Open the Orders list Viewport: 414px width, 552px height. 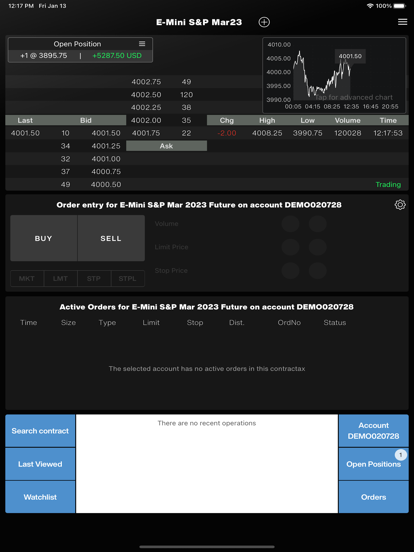374,497
